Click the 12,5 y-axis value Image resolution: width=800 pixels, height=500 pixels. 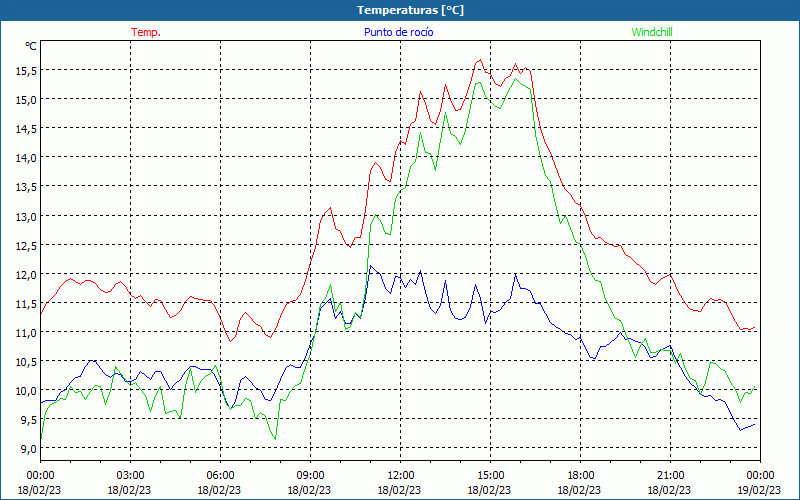[26, 246]
